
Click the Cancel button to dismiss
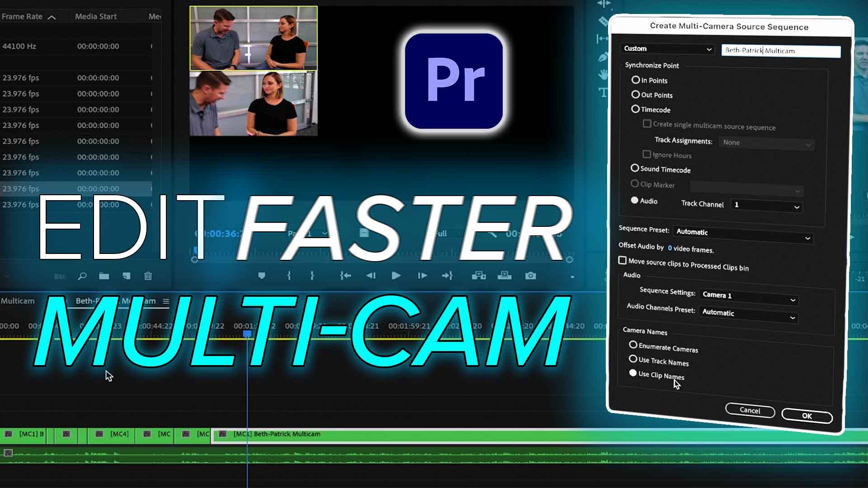coord(750,411)
